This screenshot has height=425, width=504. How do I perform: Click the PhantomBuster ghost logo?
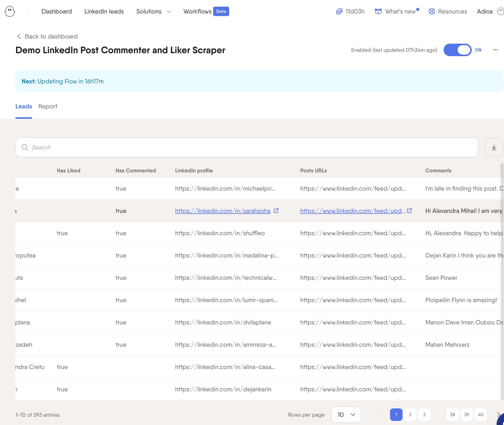pyautogui.click(x=10, y=11)
